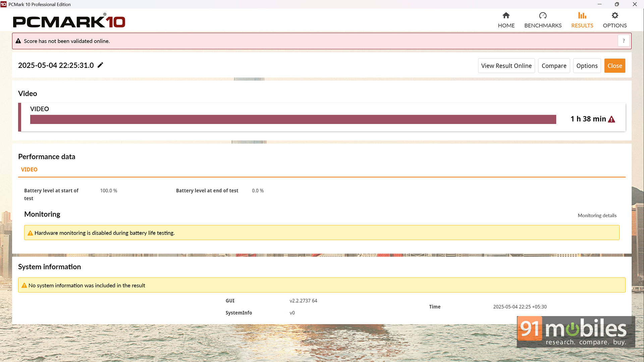
Task: Click the Score has not been validated message
Action: (x=67, y=41)
